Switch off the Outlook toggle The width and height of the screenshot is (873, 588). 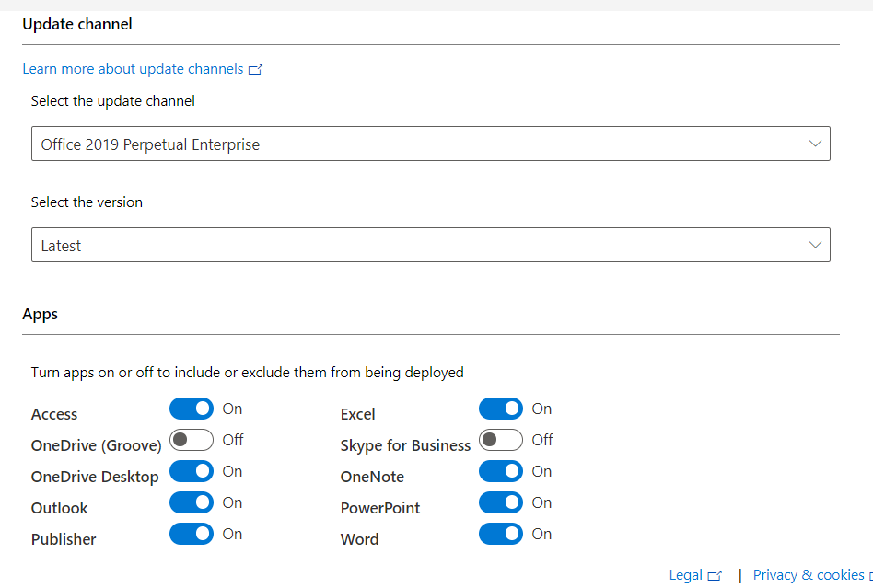click(x=192, y=502)
